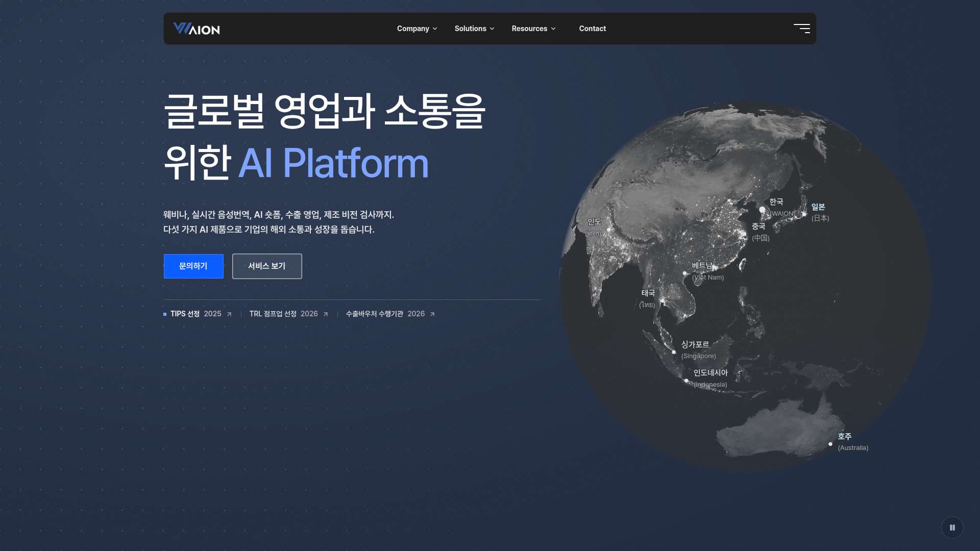Click the WAION logo
The width and height of the screenshot is (980, 551).
pyautogui.click(x=197, y=29)
